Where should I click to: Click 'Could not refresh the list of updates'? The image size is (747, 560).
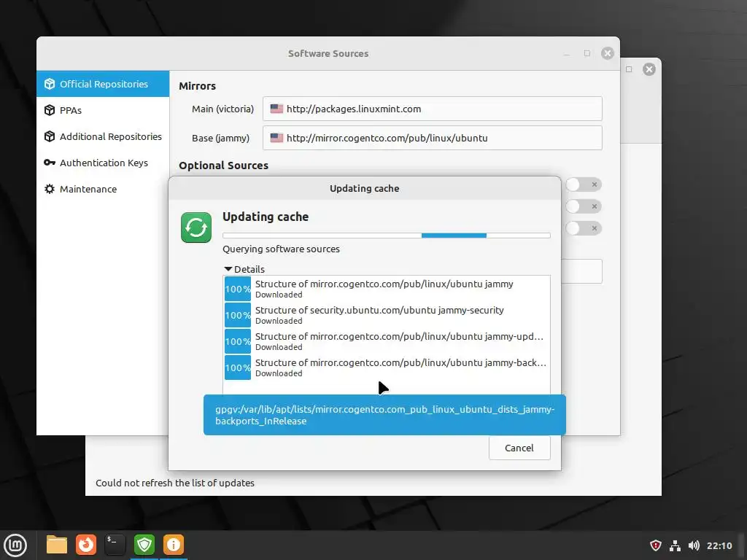[175, 483]
